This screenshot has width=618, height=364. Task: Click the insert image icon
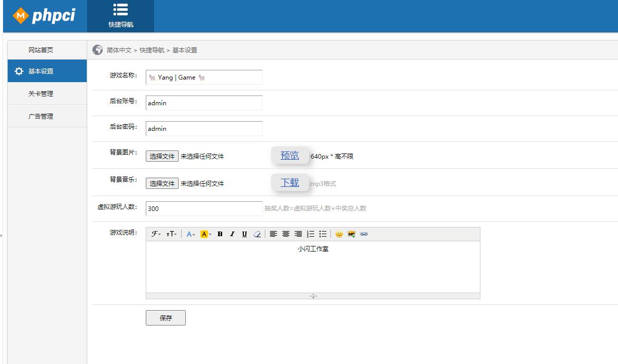(x=352, y=234)
